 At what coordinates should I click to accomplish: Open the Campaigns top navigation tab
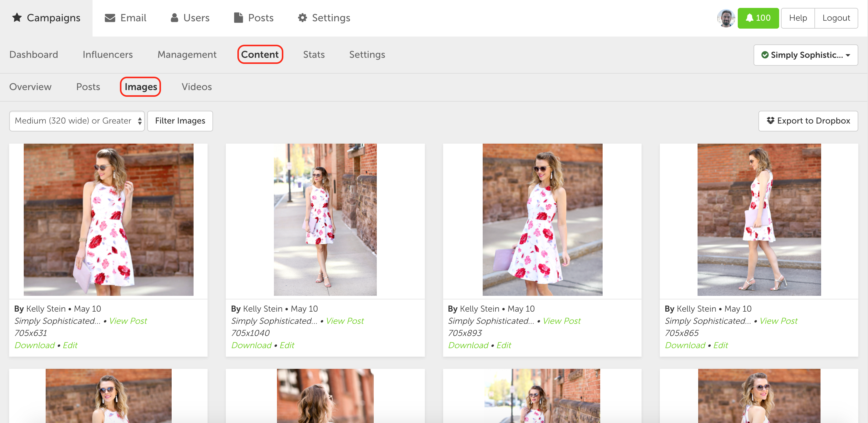[46, 18]
